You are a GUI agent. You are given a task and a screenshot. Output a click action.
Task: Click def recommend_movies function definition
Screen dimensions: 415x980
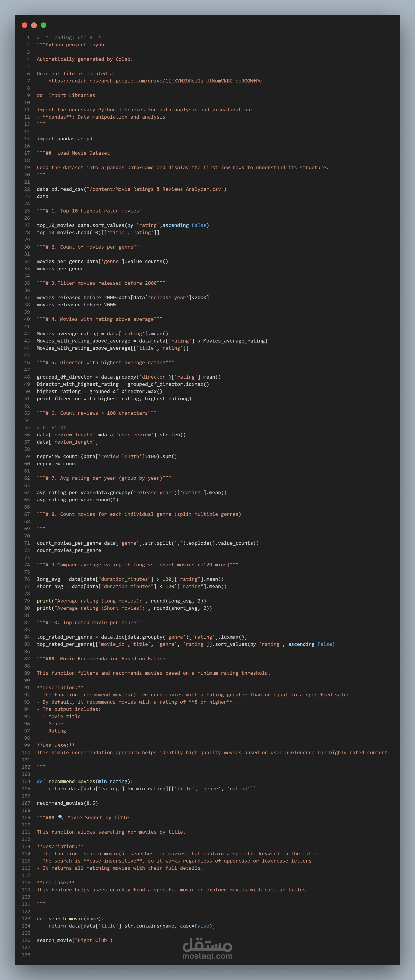[85, 781]
